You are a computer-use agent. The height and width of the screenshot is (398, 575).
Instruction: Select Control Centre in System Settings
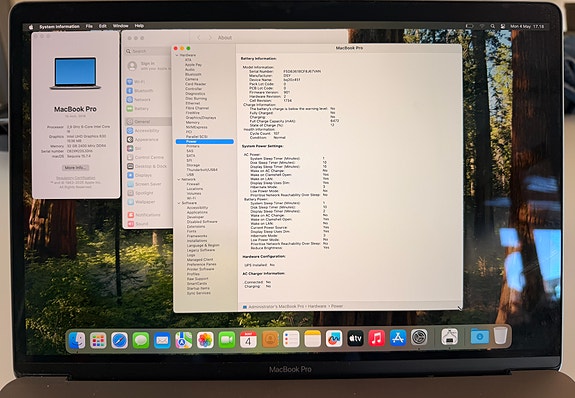pyautogui.click(x=148, y=157)
